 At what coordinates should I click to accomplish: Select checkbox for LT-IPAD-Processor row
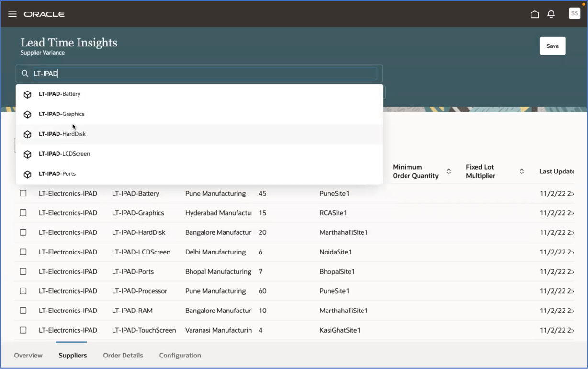(23, 291)
